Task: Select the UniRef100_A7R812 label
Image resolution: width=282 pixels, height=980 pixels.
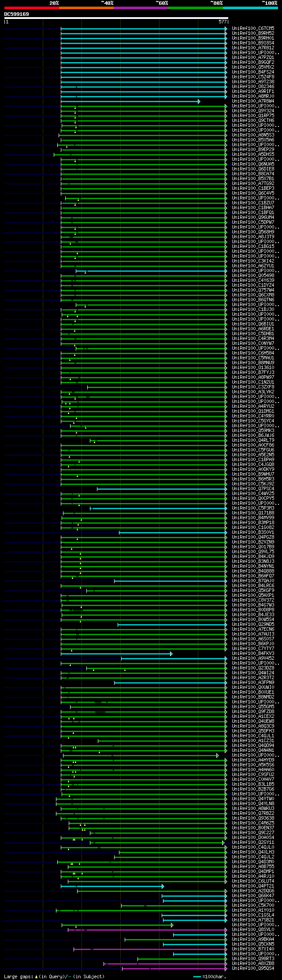Action: click(x=253, y=48)
